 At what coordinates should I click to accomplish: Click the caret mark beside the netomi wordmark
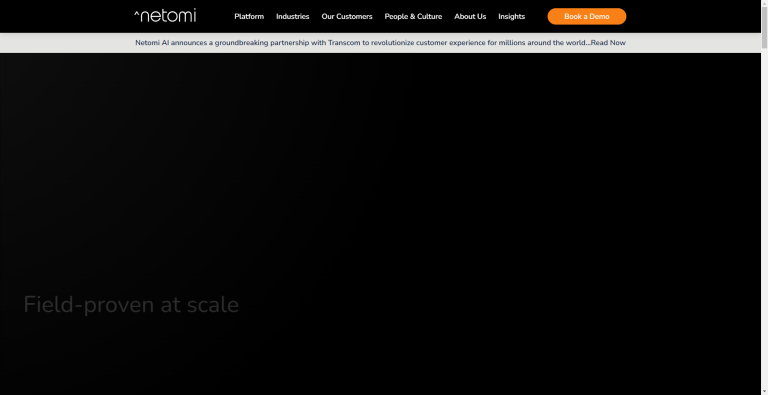[x=136, y=13]
